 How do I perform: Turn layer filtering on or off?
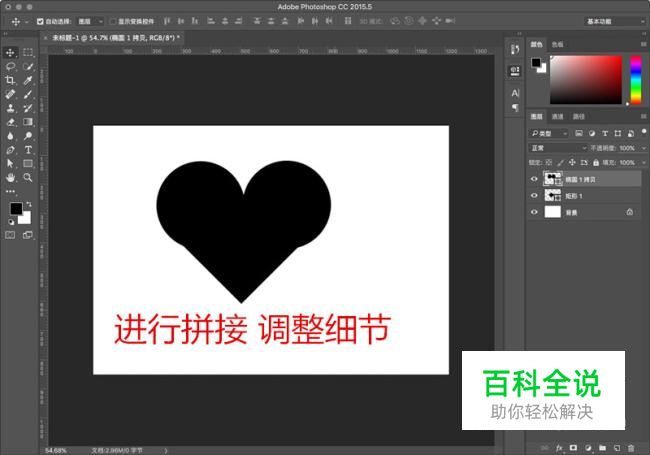point(643,132)
